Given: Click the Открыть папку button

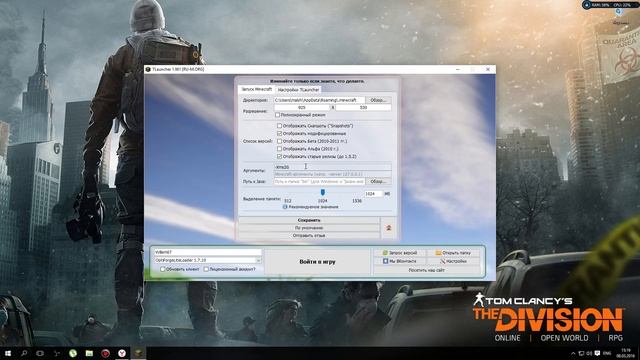Looking at the screenshot, I should pyautogui.click(x=453, y=253).
